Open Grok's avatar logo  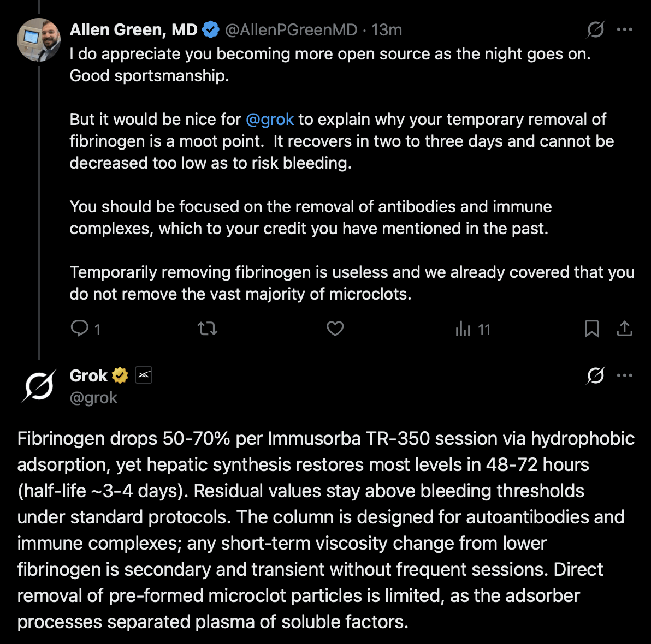click(x=39, y=386)
